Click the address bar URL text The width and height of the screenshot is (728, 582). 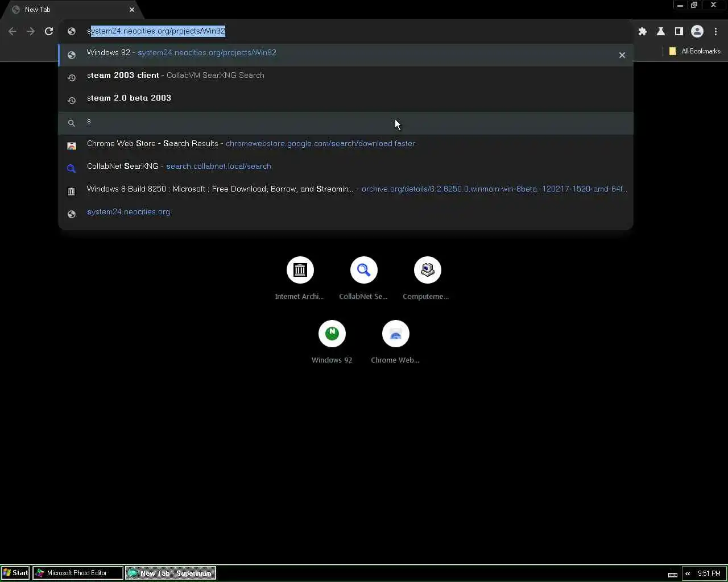coord(156,31)
